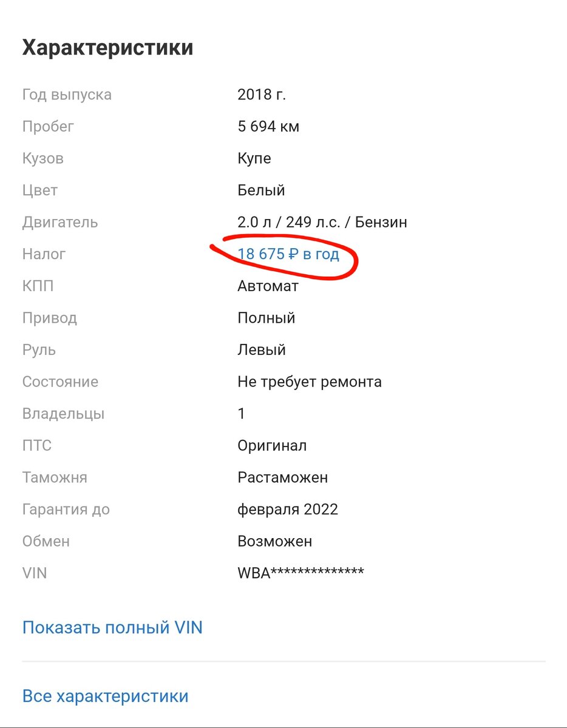Select the Характеристики section heading
The height and width of the screenshot is (728, 567).
[x=107, y=47]
